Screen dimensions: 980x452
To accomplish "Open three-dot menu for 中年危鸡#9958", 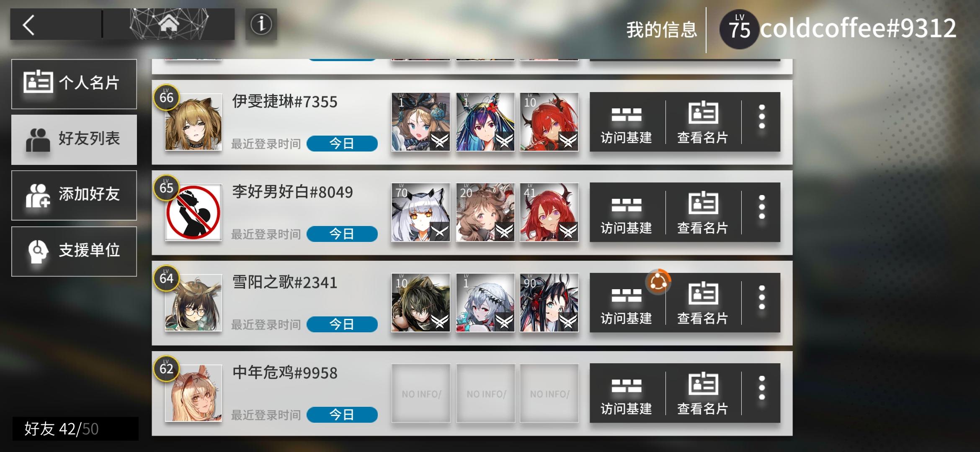I will tap(762, 388).
